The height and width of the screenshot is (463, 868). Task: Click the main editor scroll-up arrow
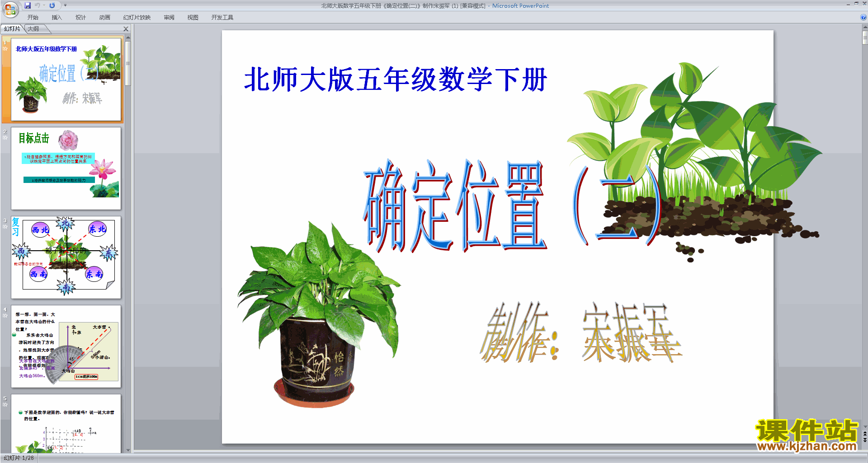tap(865, 27)
